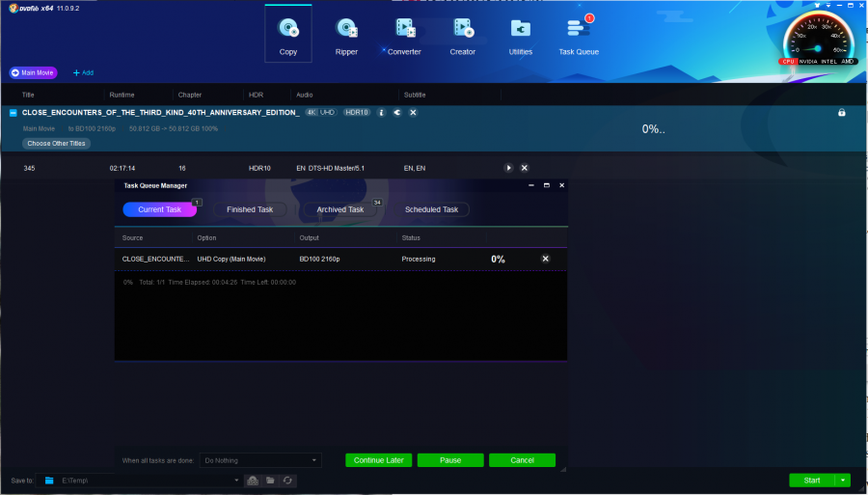
Task: Close the Task Queue Manager dialog
Action: pyautogui.click(x=562, y=185)
